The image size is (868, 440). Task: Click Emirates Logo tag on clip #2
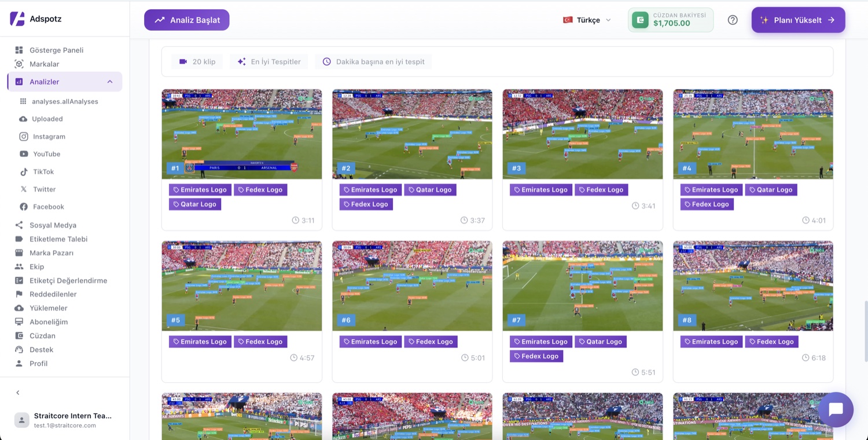coord(370,190)
